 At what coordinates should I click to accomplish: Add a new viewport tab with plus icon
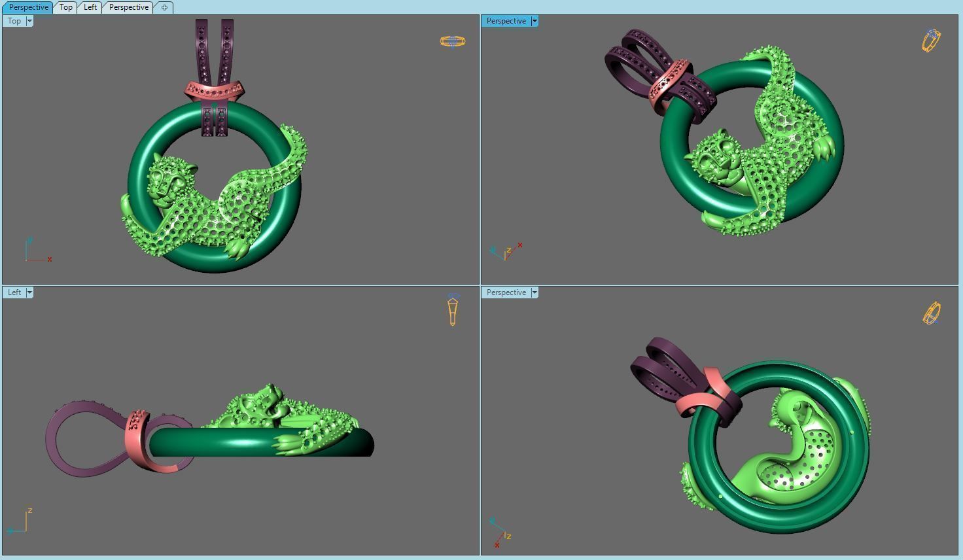164,7
